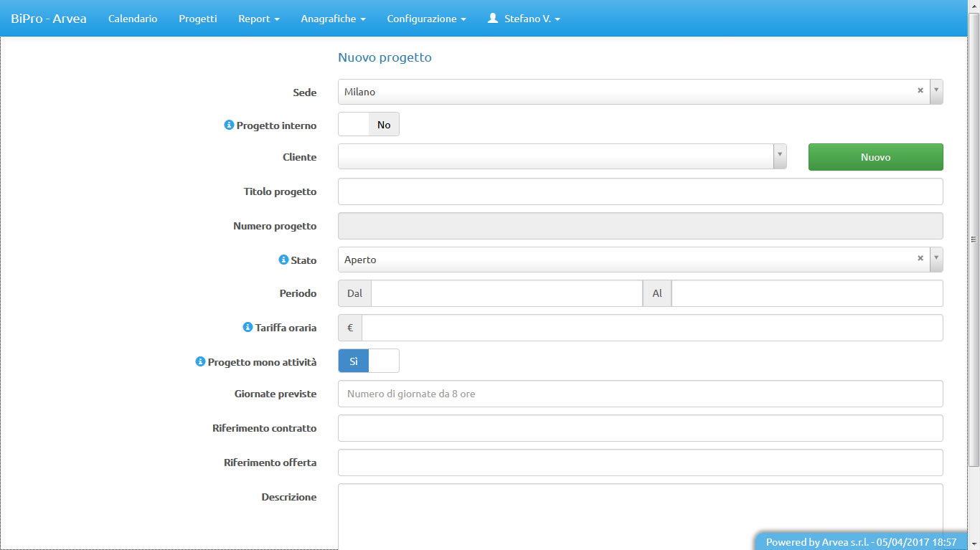
Task: Click the info icon next to Stato
Action: [x=283, y=260]
